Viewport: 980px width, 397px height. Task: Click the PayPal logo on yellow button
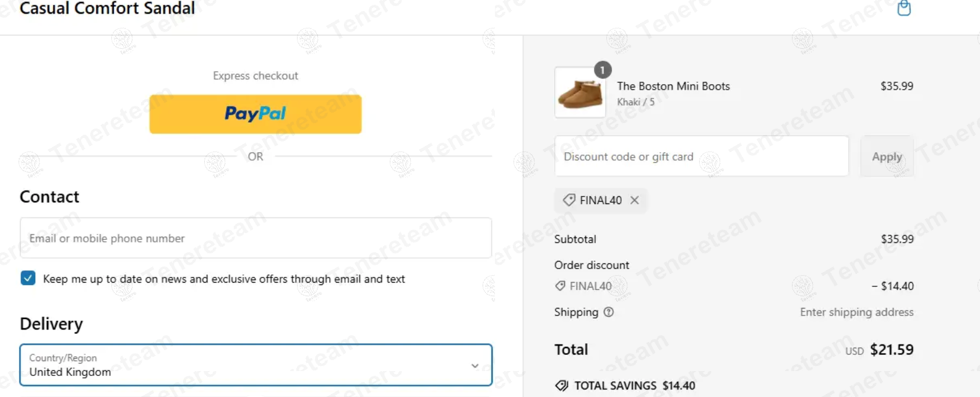tap(255, 113)
